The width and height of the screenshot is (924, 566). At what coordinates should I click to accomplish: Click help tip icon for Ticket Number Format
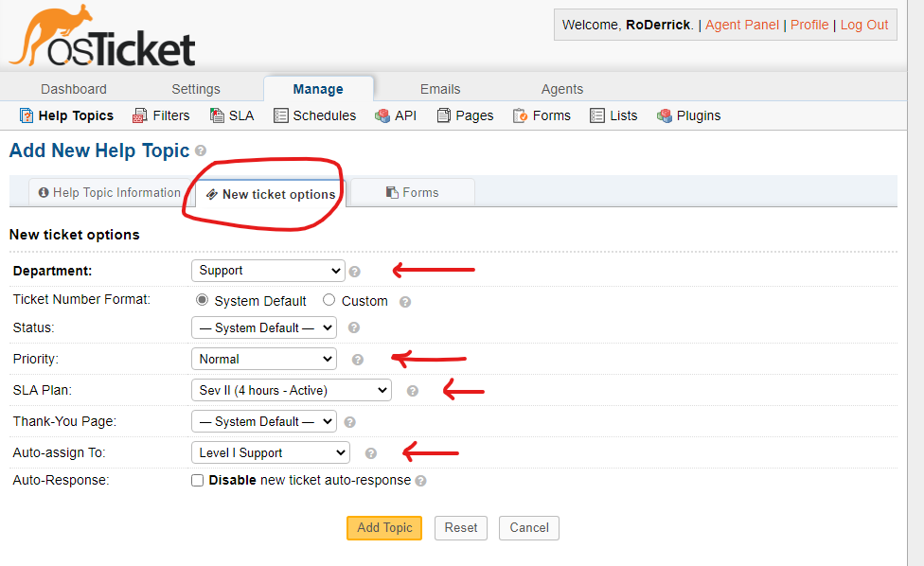pyautogui.click(x=405, y=302)
